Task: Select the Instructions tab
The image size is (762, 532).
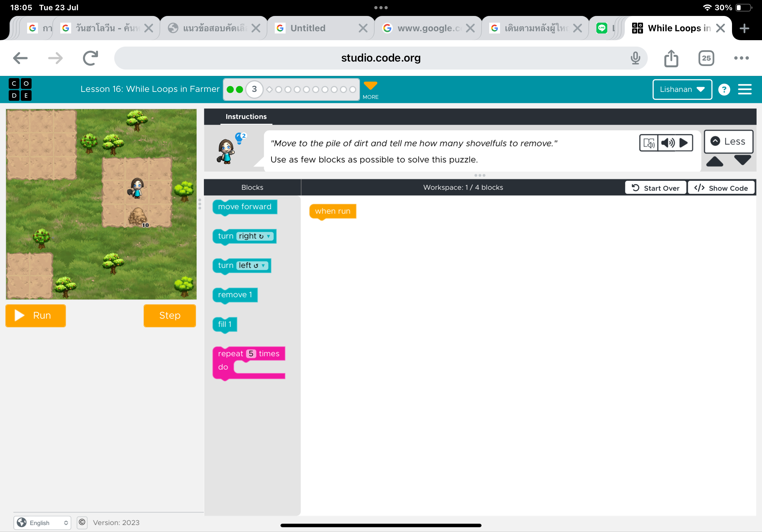Action: [246, 117]
